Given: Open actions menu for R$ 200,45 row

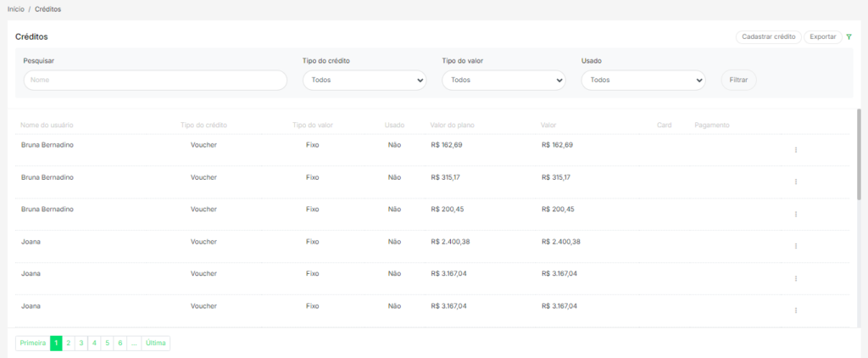Looking at the screenshot, I should pos(796,215).
